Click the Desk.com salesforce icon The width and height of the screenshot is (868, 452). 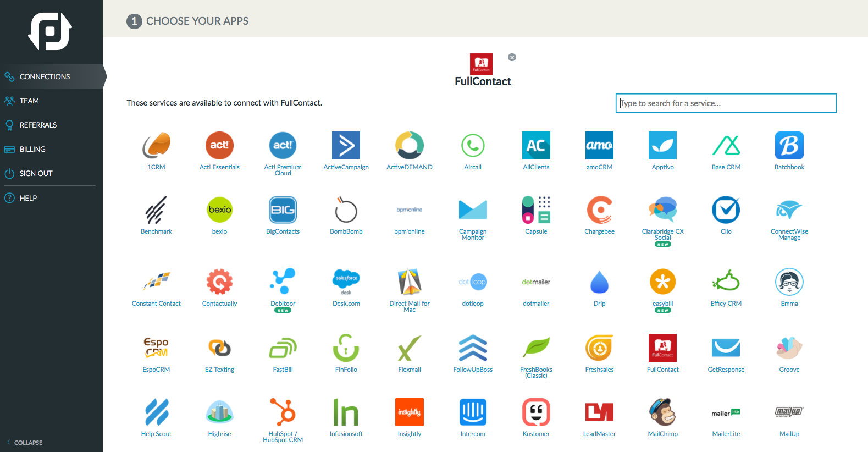click(x=346, y=282)
